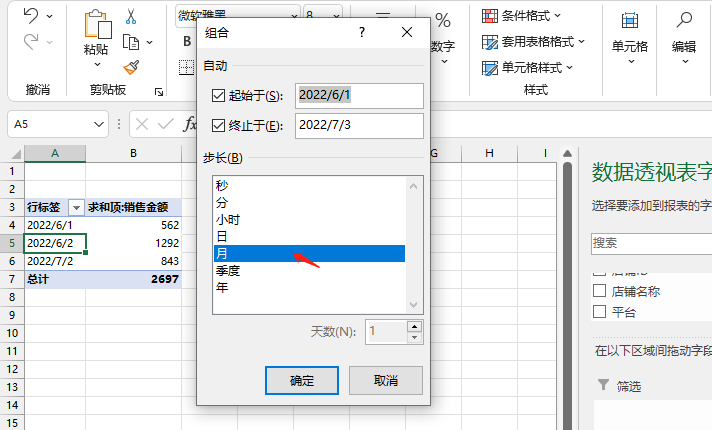Click the Cut scissors icon
Image resolution: width=712 pixels, height=430 pixels.
131,16
